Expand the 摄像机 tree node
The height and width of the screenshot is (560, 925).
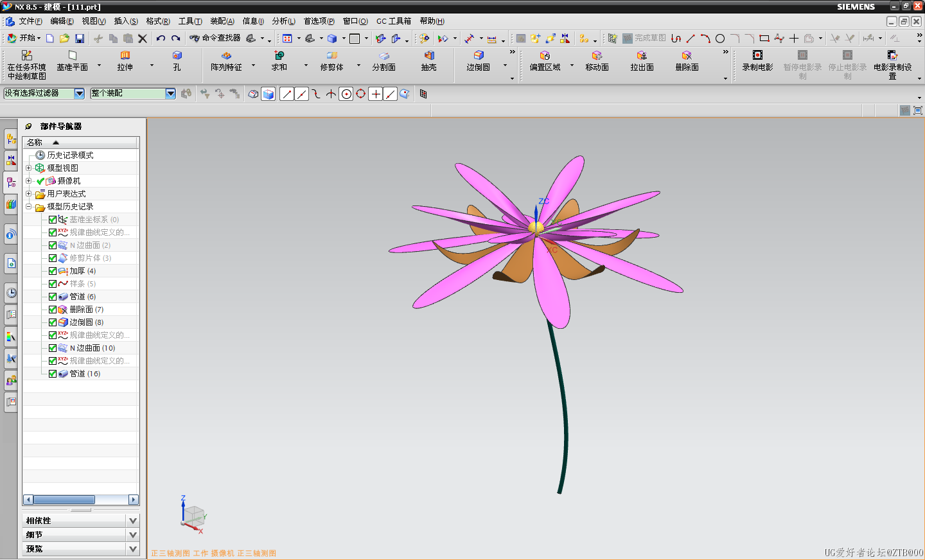tap(28, 181)
